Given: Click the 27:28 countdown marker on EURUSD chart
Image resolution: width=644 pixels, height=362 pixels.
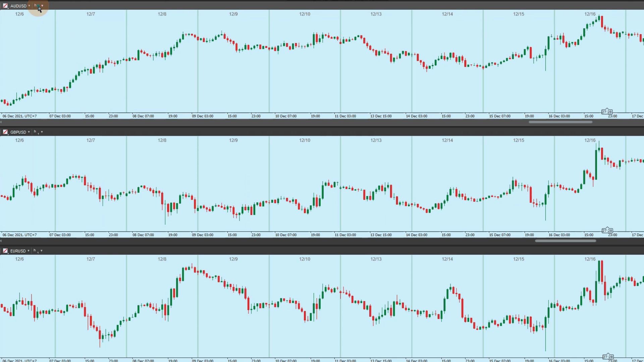Looking at the screenshot, I should (608, 357).
